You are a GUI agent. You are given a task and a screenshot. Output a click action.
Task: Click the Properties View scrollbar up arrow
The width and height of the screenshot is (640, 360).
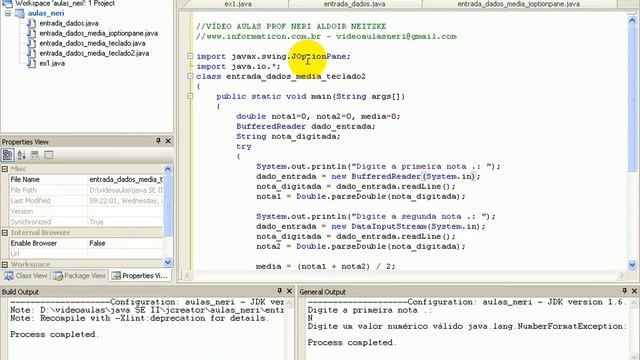(168, 169)
